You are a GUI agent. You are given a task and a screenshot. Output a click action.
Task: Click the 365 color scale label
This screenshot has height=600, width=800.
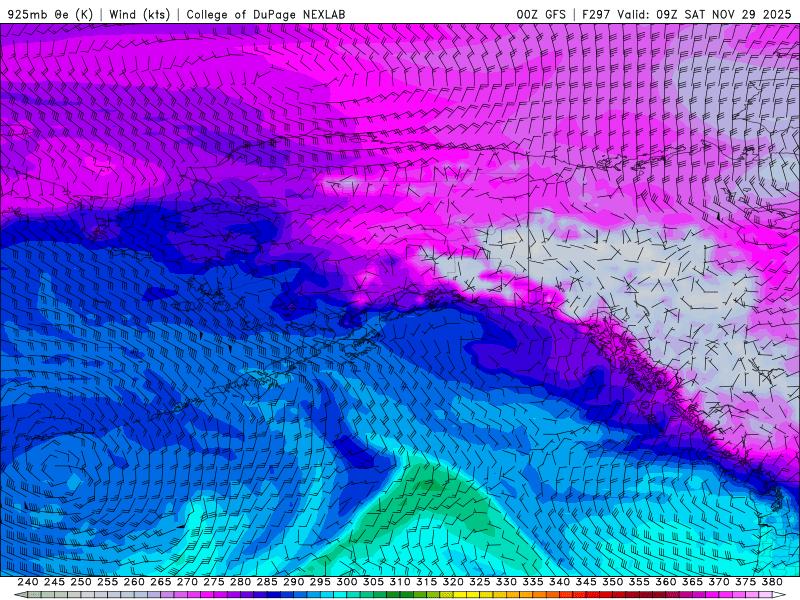pyautogui.click(x=692, y=582)
